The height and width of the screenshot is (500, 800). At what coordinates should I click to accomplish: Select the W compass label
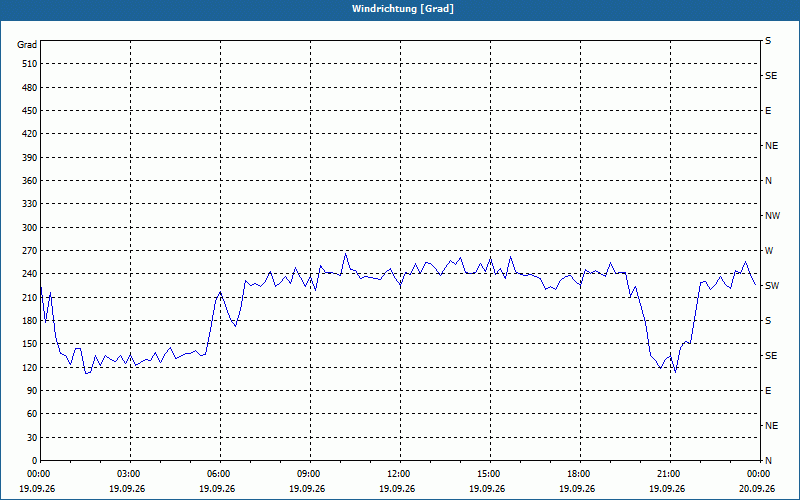click(x=769, y=251)
